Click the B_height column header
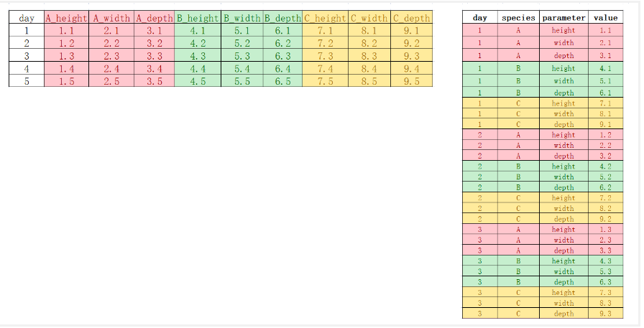The image size is (644, 328). [198, 18]
